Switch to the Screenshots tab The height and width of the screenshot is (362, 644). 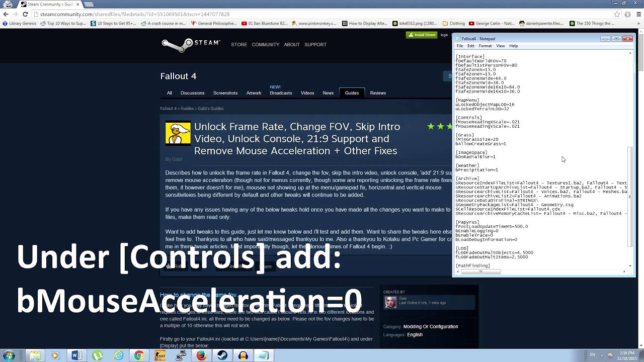click(225, 93)
